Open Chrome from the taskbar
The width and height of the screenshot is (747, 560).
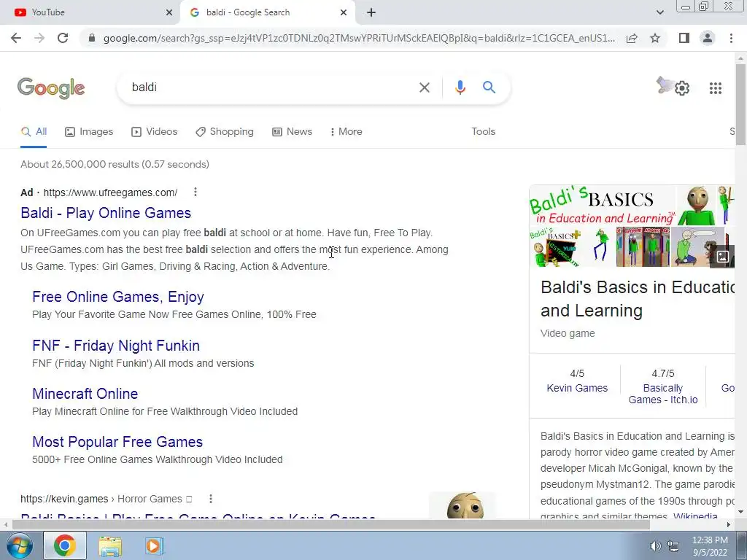click(65, 545)
